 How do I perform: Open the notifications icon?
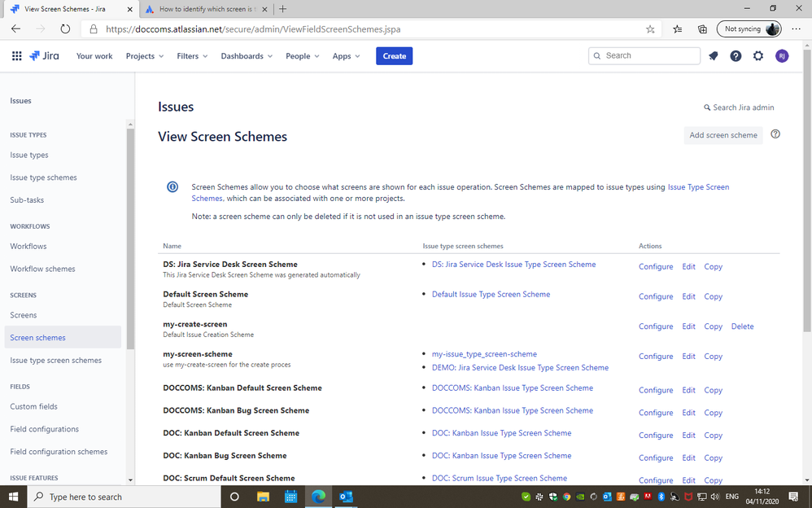pos(713,56)
